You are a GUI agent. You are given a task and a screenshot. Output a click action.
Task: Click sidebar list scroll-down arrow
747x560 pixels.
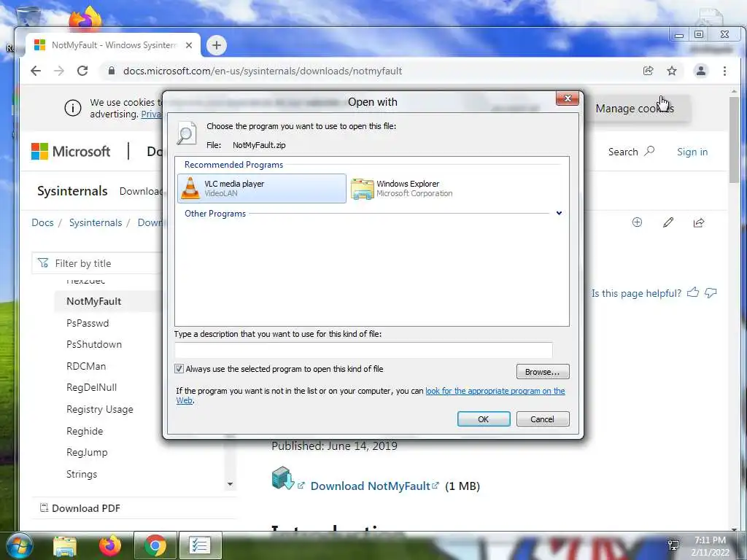(x=230, y=484)
